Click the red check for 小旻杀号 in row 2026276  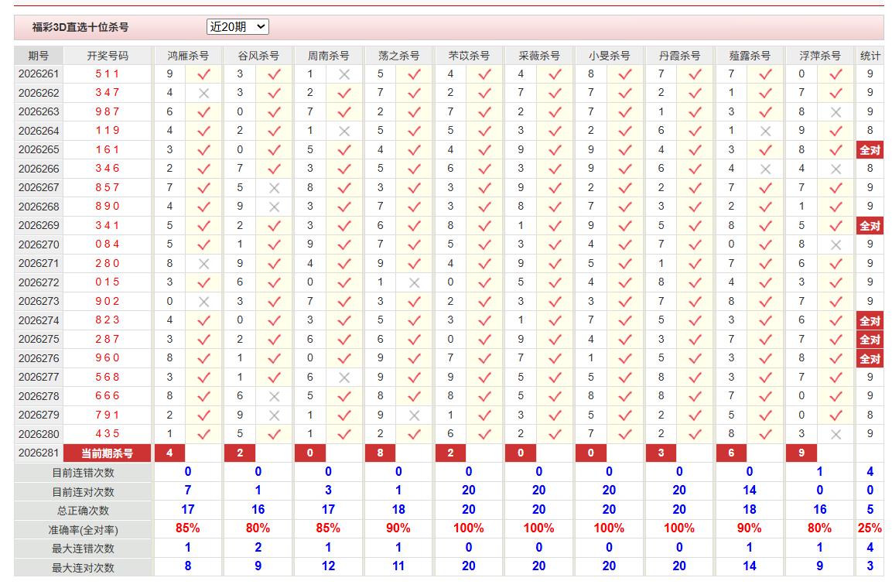point(625,358)
